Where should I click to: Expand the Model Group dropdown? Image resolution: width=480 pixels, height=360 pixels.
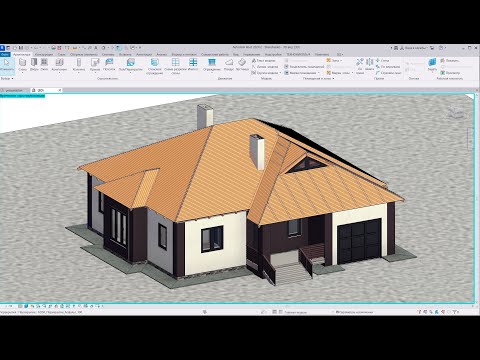[280, 73]
